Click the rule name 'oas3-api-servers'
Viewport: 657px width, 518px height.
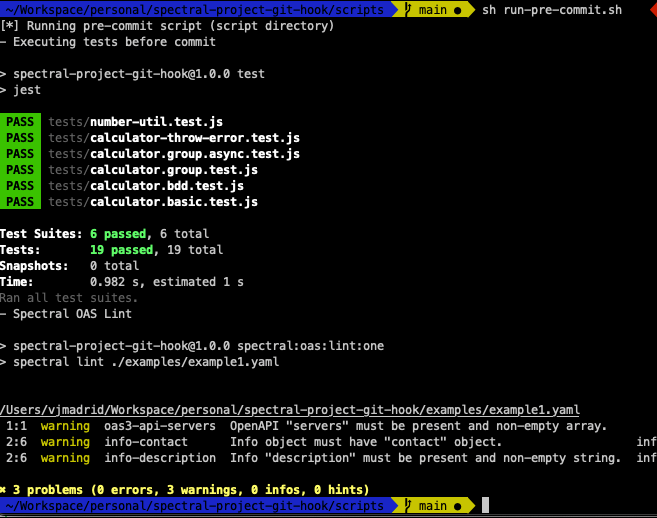click(160, 426)
